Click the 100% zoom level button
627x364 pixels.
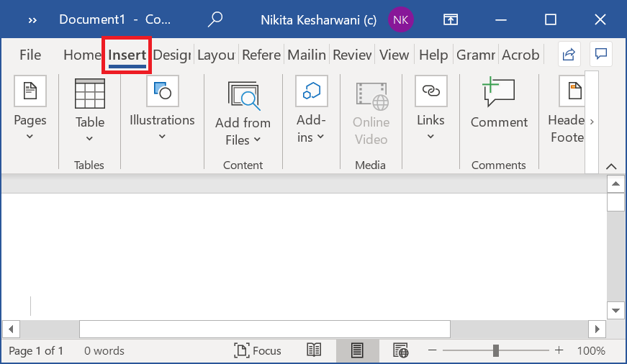(x=590, y=351)
